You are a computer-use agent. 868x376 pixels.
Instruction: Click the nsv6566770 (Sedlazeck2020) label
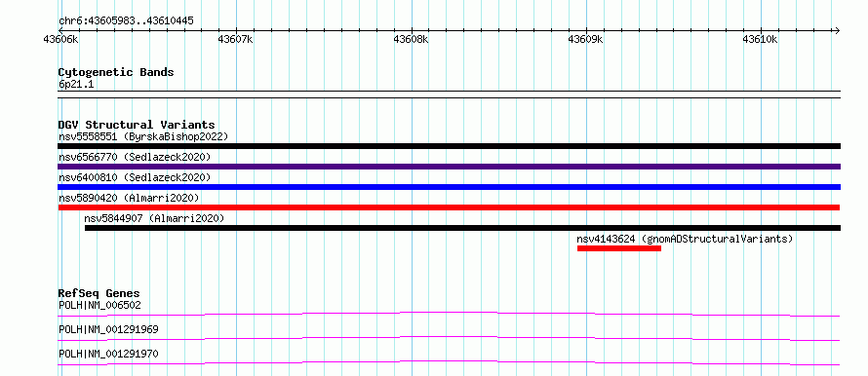[x=135, y=157]
